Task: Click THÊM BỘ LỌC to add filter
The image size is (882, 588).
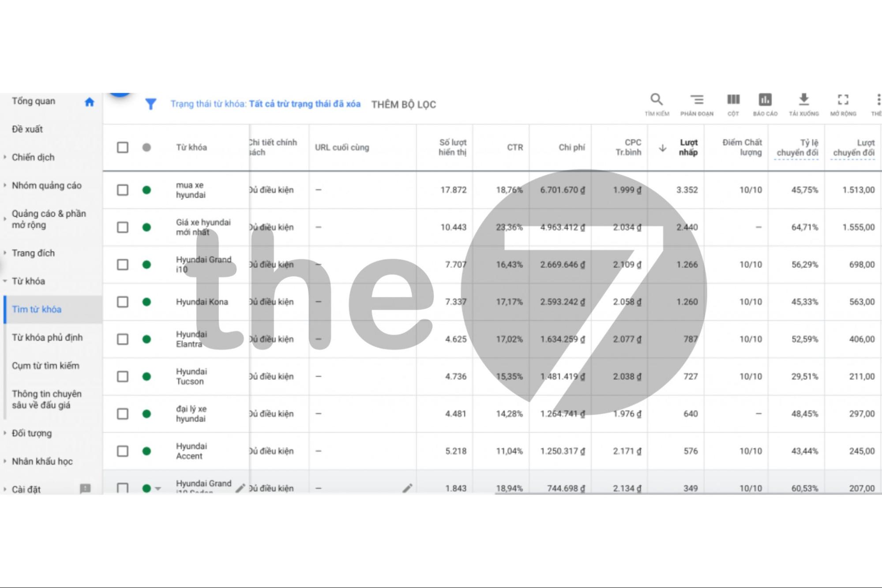Action: pos(403,105)
